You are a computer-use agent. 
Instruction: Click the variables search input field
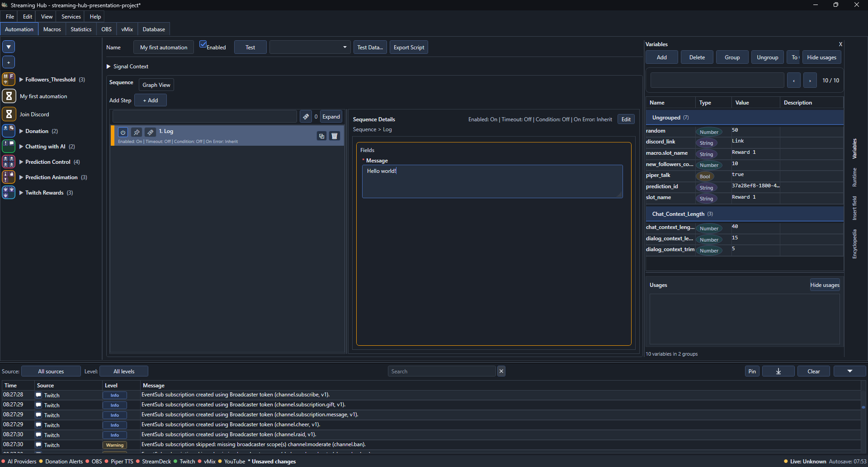tap(717, 80)
